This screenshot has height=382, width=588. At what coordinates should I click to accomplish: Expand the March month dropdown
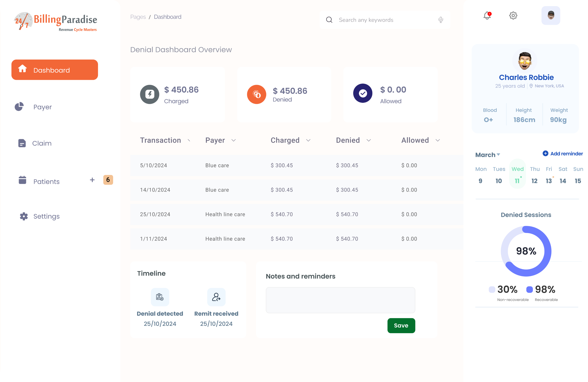pyautogui.click(x=498, y=155)
